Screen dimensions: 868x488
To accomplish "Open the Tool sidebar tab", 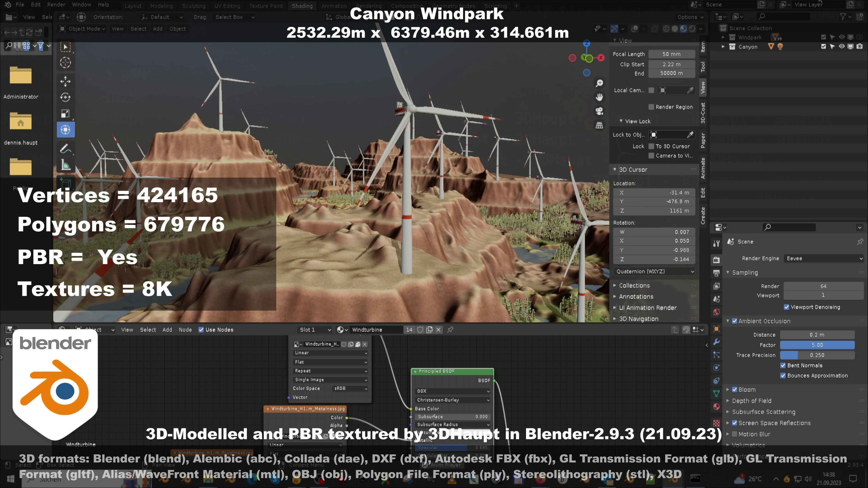I will tap(703, 67).
